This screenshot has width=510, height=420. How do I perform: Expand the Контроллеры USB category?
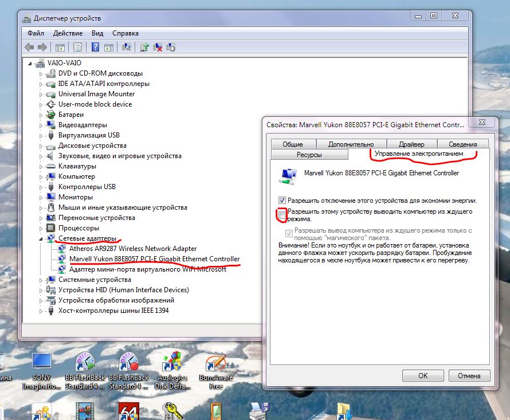pos(41,187)
